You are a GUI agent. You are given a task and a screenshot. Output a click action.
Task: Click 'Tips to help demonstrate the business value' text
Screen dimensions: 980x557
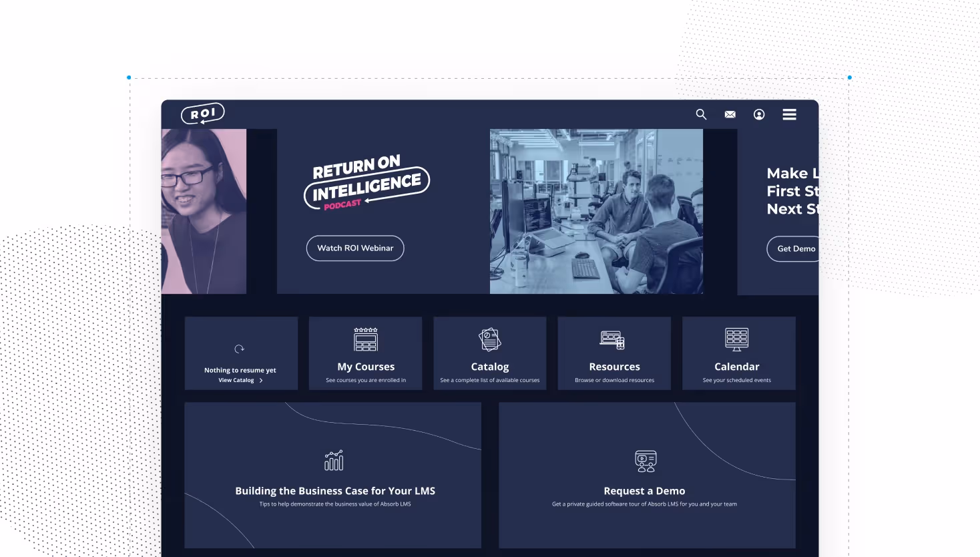335,504
